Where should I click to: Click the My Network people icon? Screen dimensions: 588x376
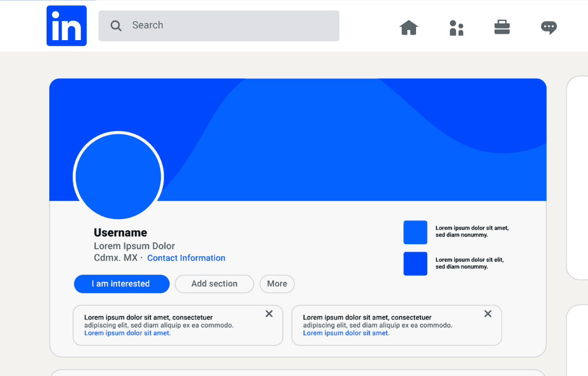(457, 28)
